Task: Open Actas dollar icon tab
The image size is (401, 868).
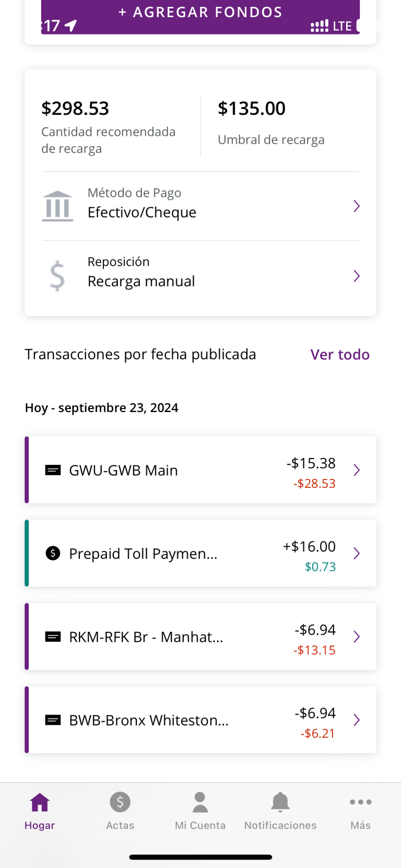Action: coord(120,802)
